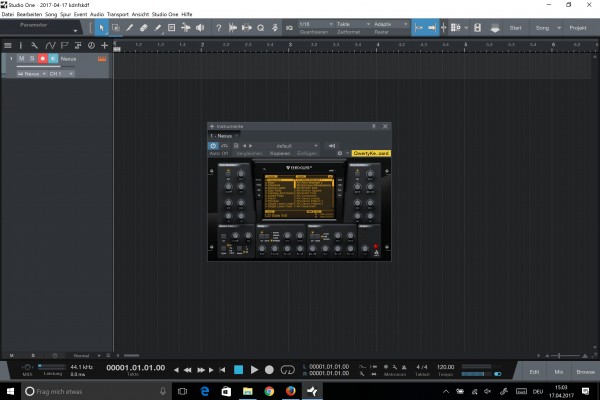Open the Ansicht menu
Viewport: 600px width, 400px height.
140,14
